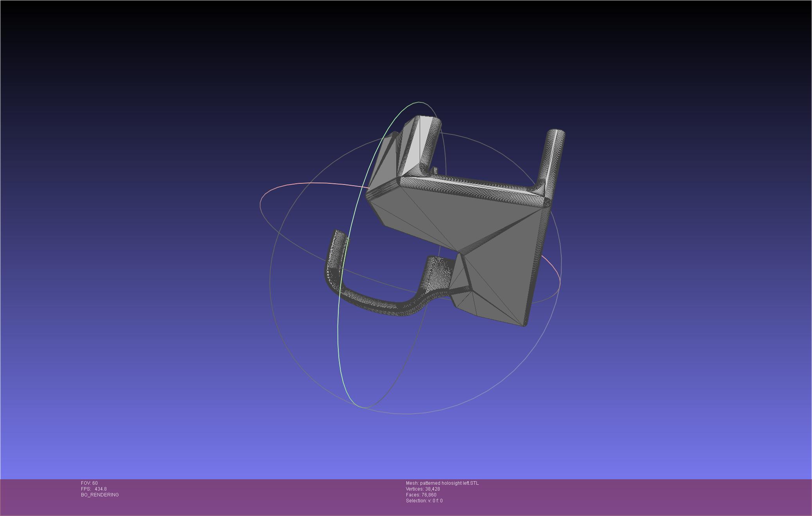
Task: Click the FOV: 60 readout
Action: point(89,483)
